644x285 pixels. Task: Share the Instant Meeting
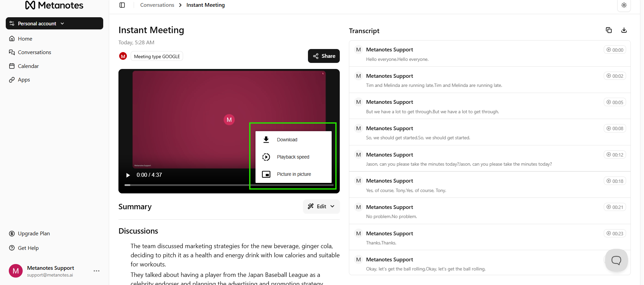pyautogui.click(x=324, y=56)
